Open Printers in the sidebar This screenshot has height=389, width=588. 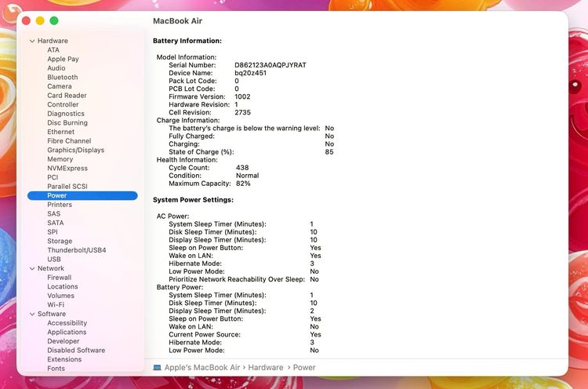[60, 205]
